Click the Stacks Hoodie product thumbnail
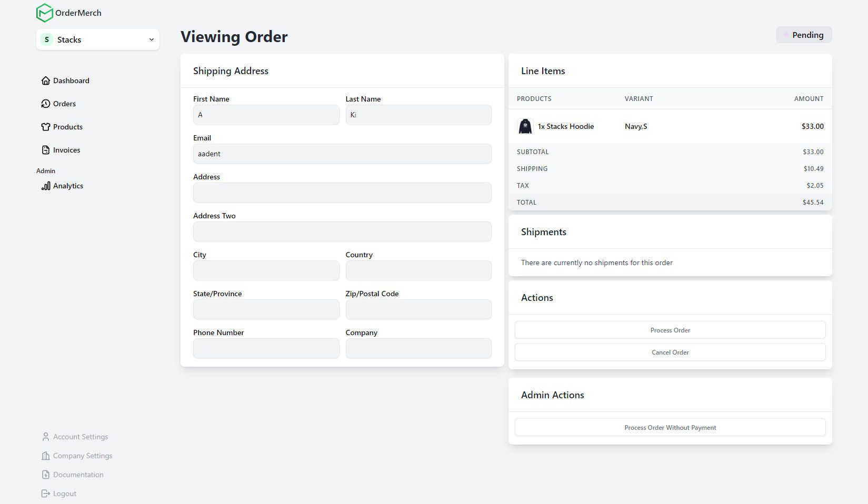This screenshot has width=868, height=504. [525, 126]
